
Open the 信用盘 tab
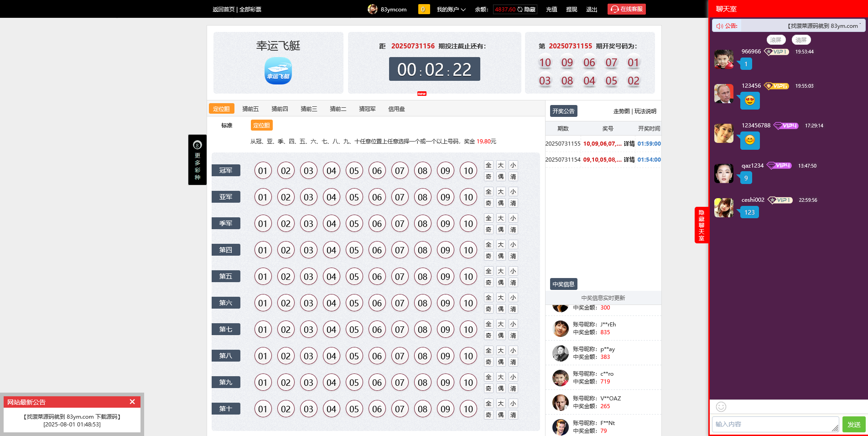(x=396, y=109)
